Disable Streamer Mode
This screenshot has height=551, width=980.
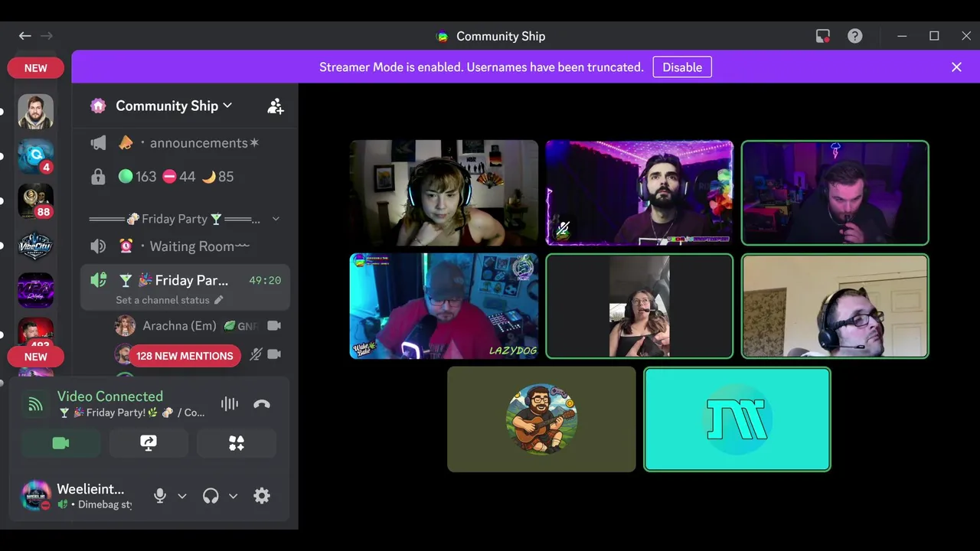[x=682, y=67]
